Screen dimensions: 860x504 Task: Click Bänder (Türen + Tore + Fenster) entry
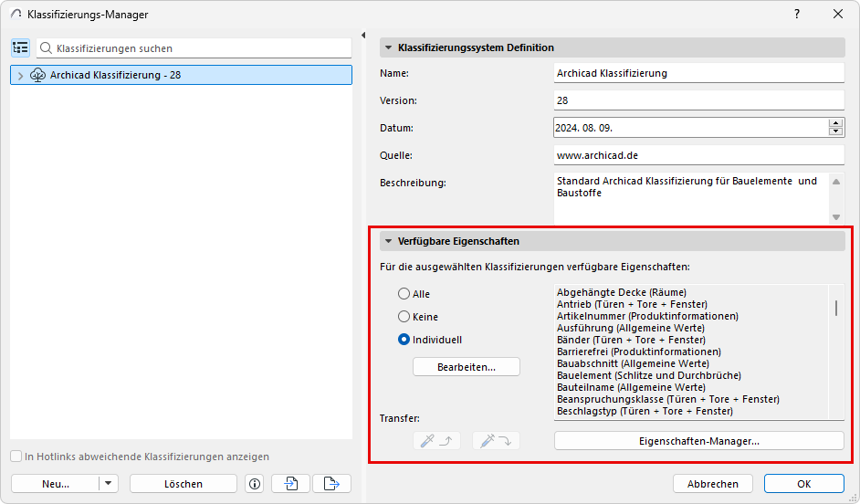(631, 340)
